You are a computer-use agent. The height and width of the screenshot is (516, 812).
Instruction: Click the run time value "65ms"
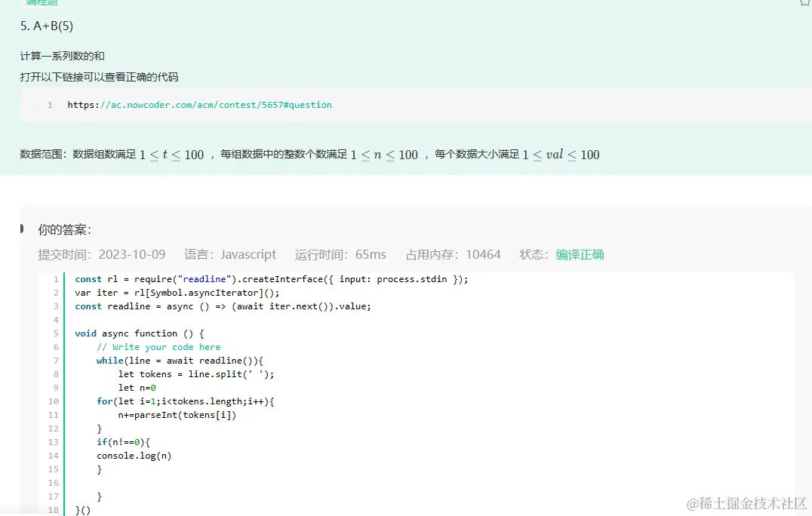(x=371, y=255)
